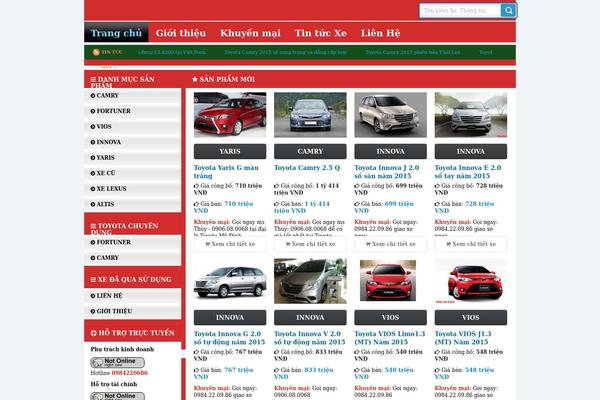The width and height of the screenshot is (600, 400).
Task: Click VIOS button above VIOS J1.3 title
Action: pyautogui.click(x=471, y=318)
